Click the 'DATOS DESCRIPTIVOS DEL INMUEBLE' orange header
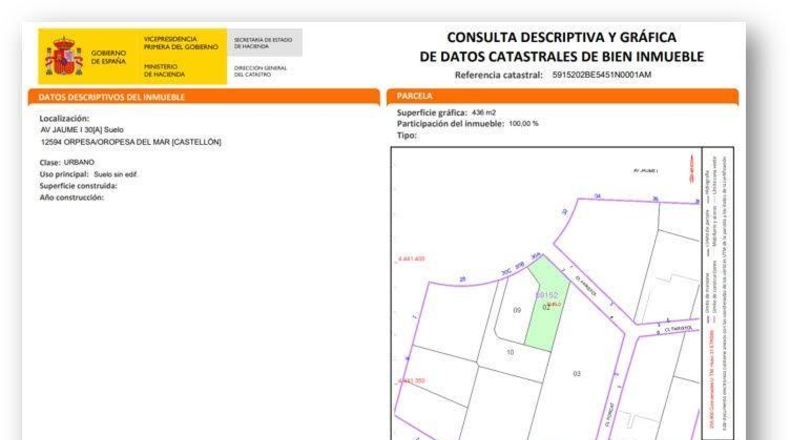The image size is (790, 440). (x=204, y=97)
